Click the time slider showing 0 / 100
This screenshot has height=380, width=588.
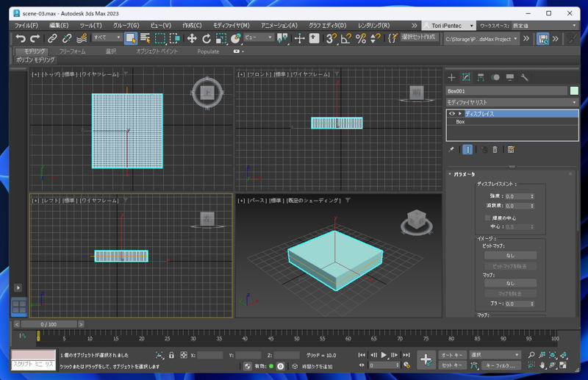49,324
